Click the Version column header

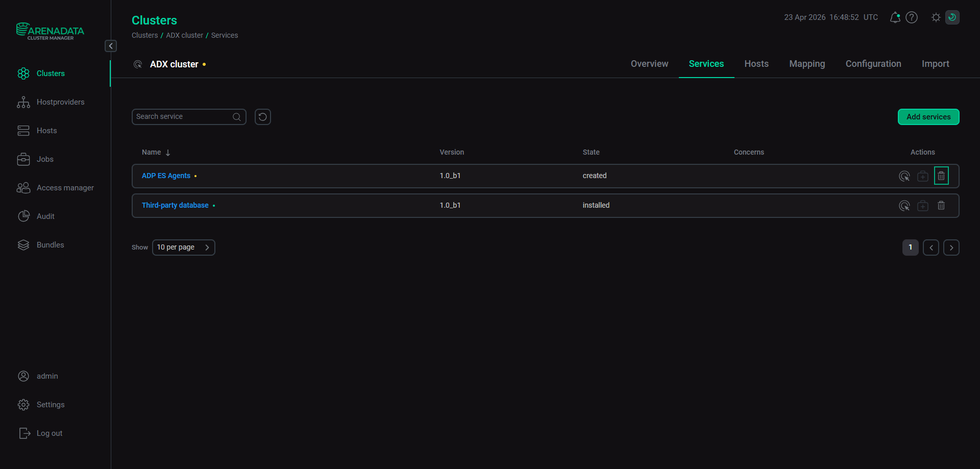click(x=452, y=153)
